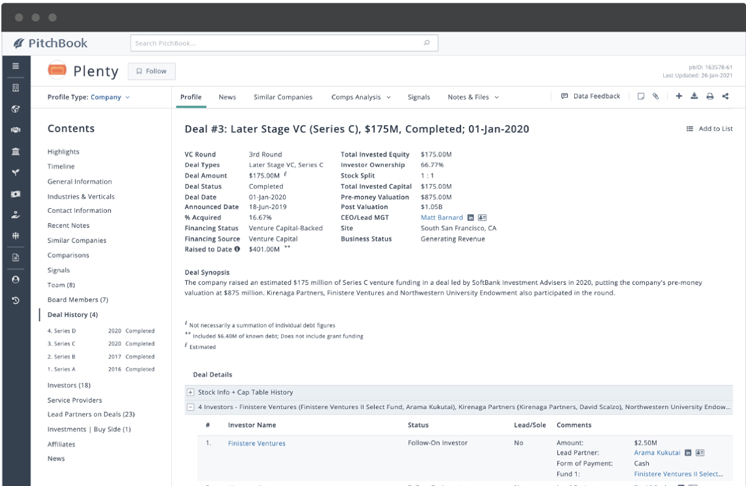This screenshot has width=746, height=486.
Task: Go to Lead Partners on Deals (23)
Action: coord(91,415)
